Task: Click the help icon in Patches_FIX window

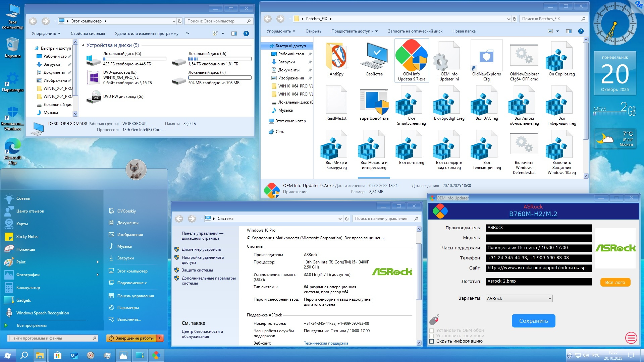Action: [x=581, y=31]
